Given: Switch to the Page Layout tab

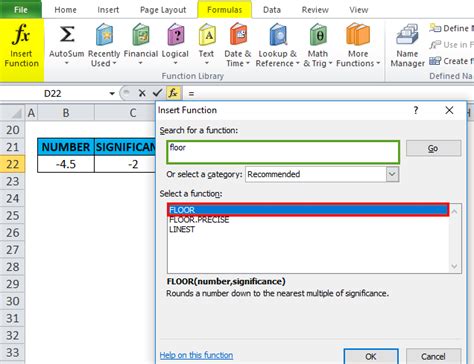Looking at the screenshot, I should click(163, 10).
